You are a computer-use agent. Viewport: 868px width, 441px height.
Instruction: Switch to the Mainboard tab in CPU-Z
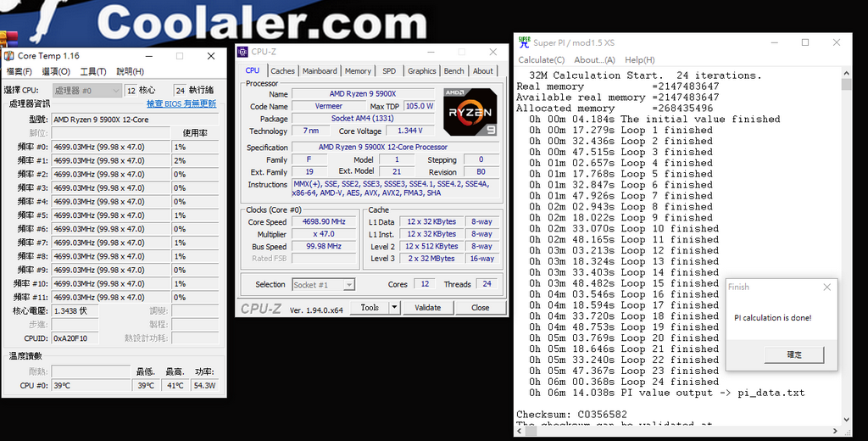coord(320,71)
